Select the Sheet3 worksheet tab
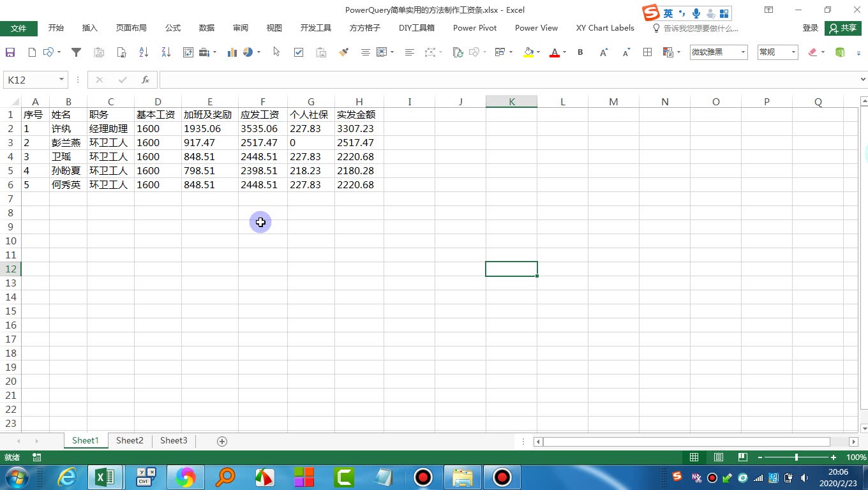 (x=174, y=440)
